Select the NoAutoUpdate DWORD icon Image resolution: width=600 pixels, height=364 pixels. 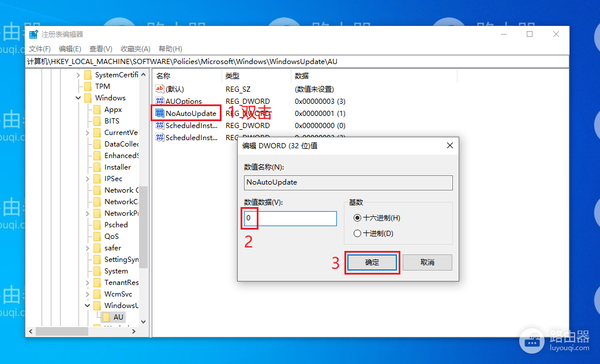coord(160,113)
